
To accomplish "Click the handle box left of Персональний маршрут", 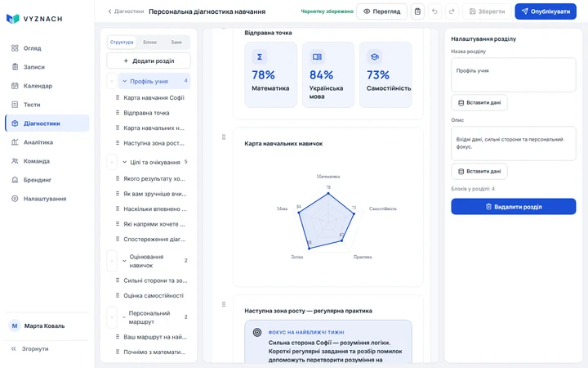I will (112, 317).
